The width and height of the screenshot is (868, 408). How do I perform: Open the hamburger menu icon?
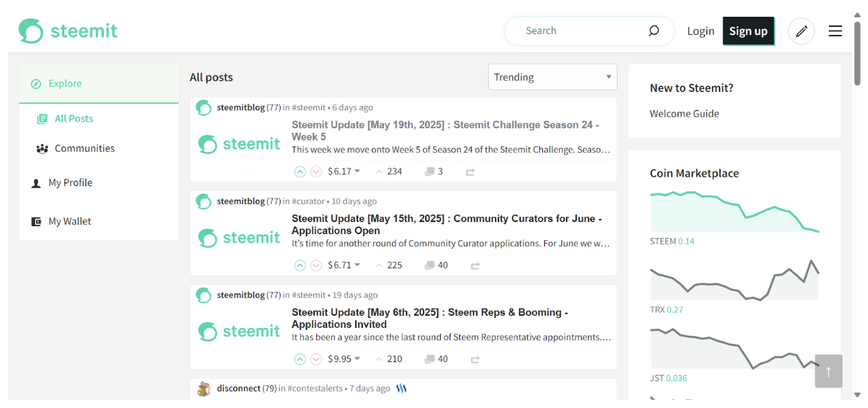tap(835, 31)
